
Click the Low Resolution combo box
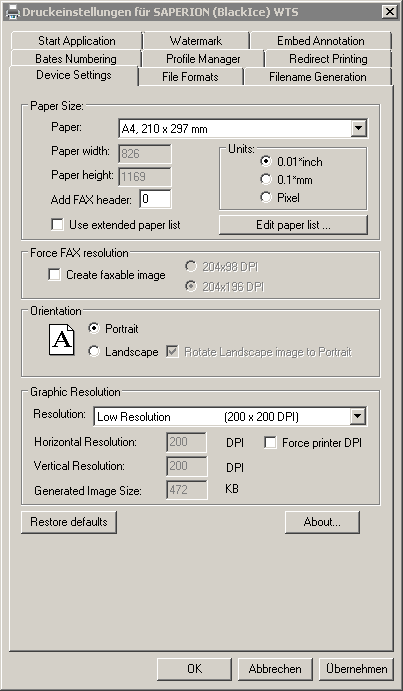[230, 416]
